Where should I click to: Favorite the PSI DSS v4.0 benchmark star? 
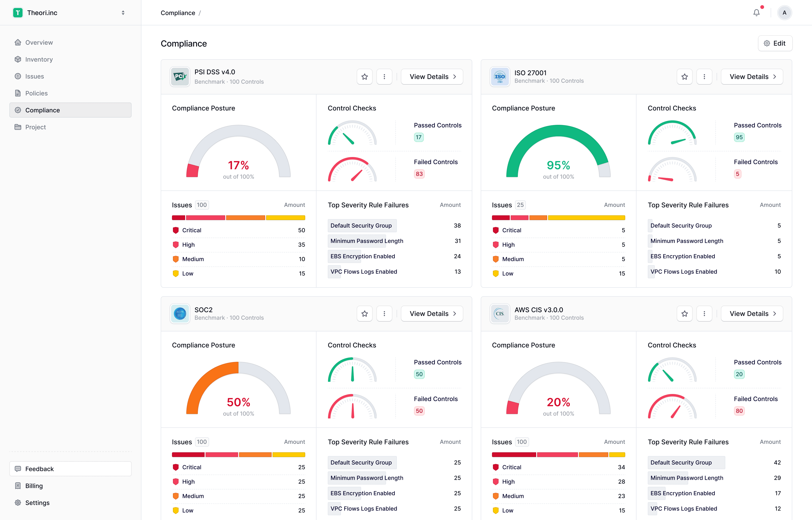364,77
